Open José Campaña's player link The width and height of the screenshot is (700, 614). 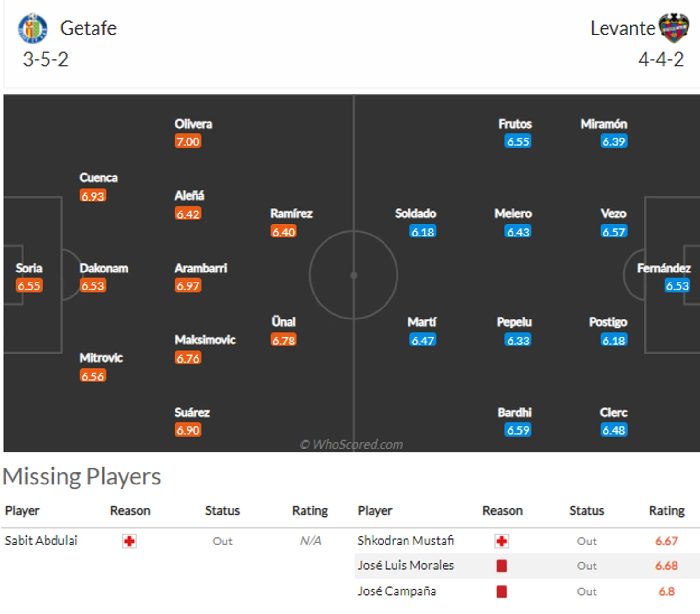pyautogui.click(x=397, y=591)
